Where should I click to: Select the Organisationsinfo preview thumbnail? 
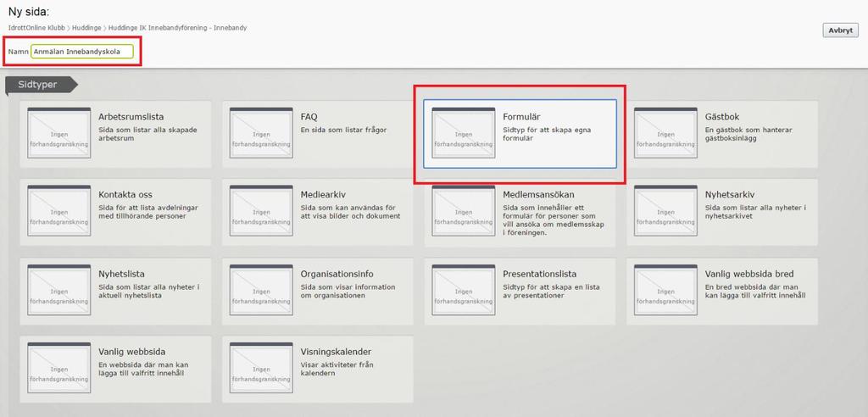(261, 290)
